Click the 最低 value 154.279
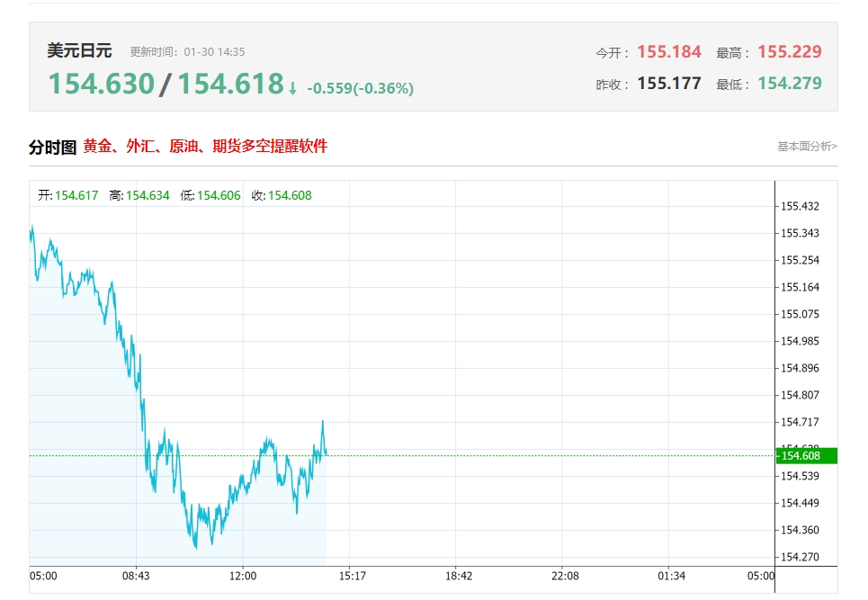This screenshot has width=868, height=600. [x=790, y=84]
